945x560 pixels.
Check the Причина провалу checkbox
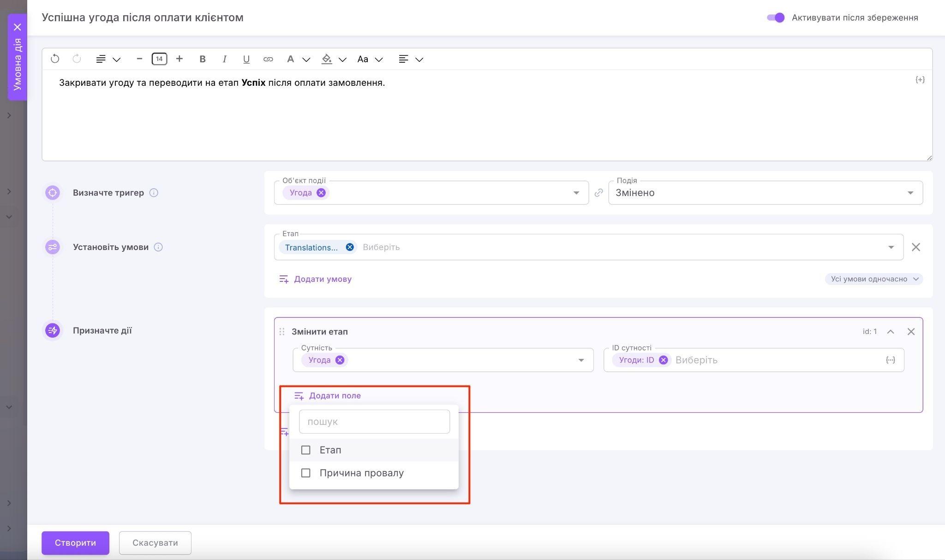(305, 473)
